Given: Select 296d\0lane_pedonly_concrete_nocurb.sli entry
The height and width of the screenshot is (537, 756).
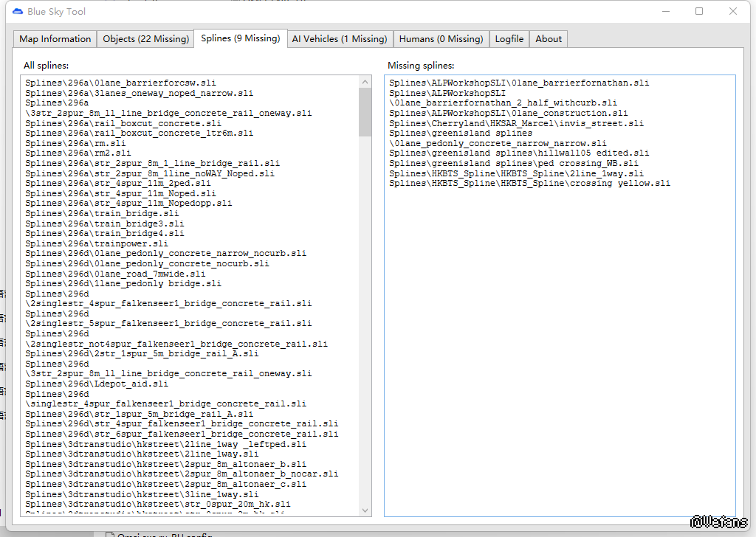Looking at the screenshot, I should [x=147, y=263].
